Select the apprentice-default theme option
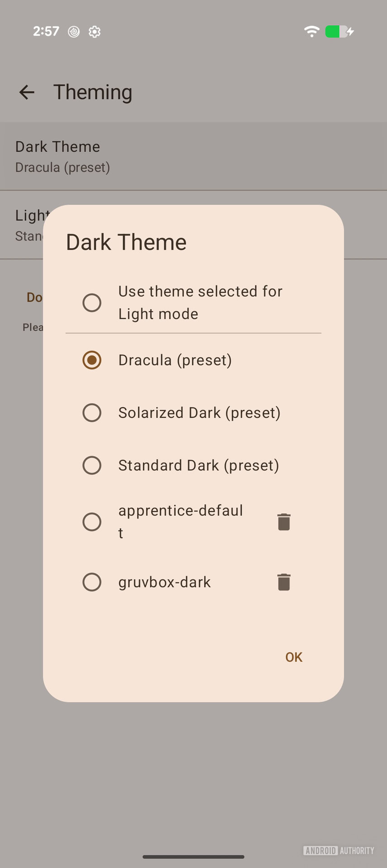387x868 pixels. [92, 522]
